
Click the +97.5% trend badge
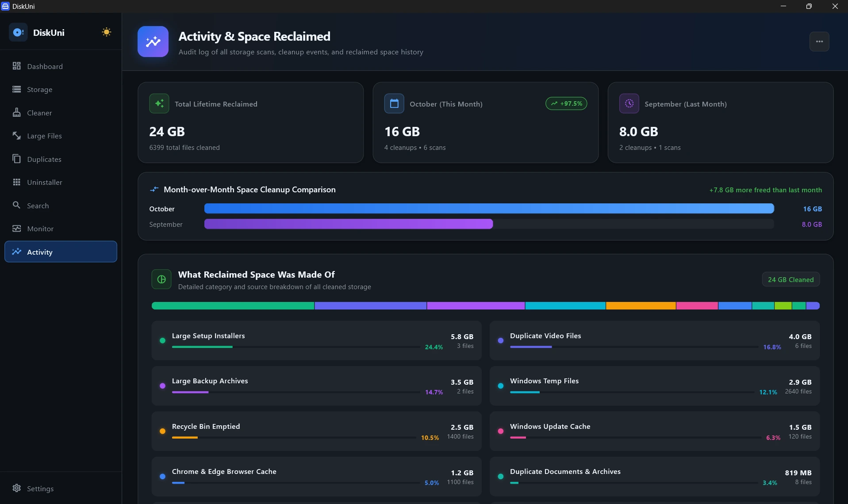coord(566,103)
